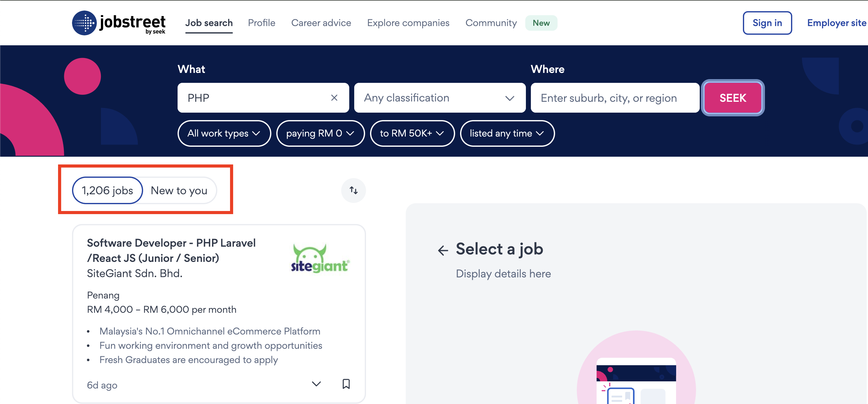Click the New badge beside Community

(x=541, y=23)
